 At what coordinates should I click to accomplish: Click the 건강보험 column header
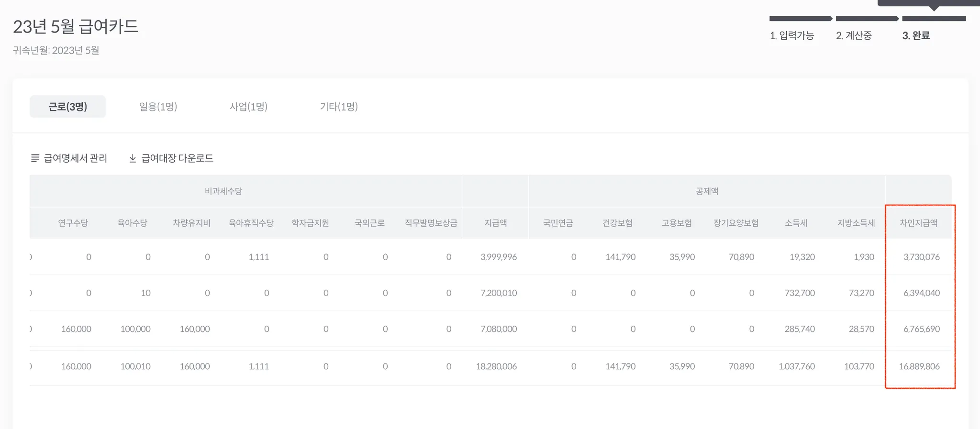(617, 223)
